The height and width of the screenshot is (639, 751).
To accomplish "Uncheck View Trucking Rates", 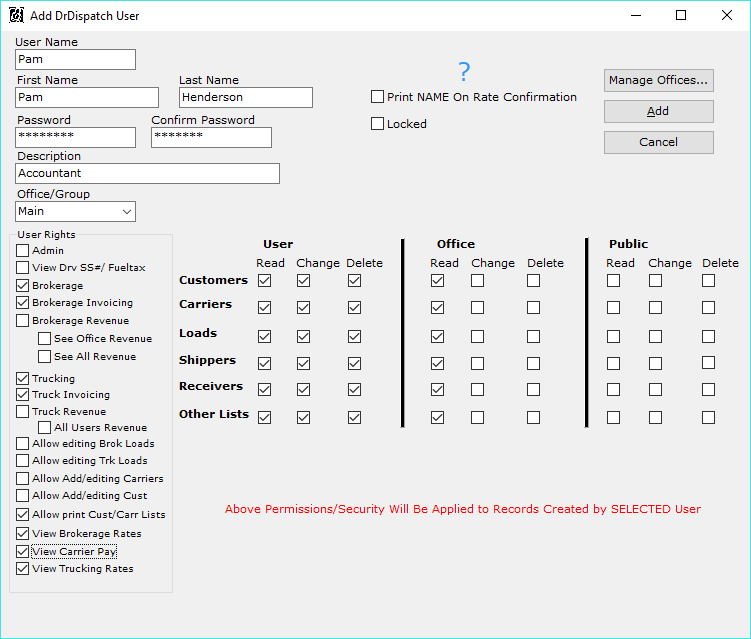I will pyautogui.click(x=23, y=569).
